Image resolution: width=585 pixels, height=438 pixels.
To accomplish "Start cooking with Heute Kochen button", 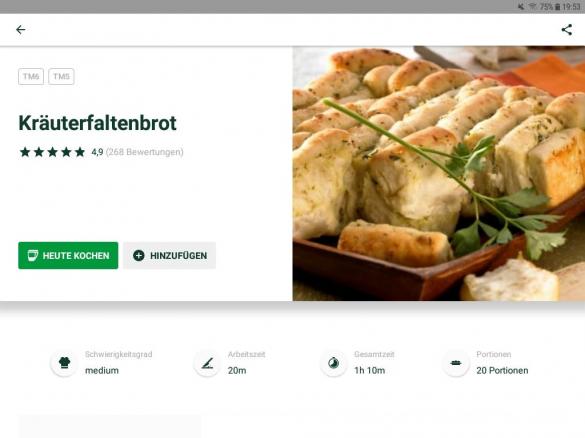I will (x=68, y=256).
